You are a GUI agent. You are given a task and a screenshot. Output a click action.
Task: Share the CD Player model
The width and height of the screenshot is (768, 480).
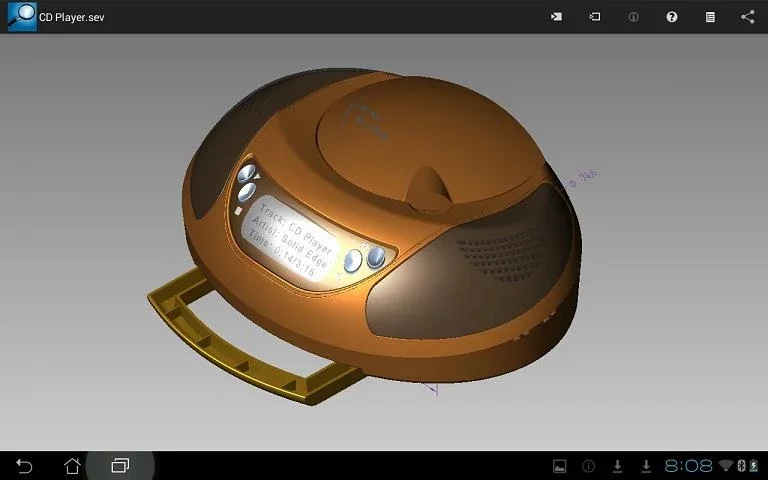(x=748, y=17)
